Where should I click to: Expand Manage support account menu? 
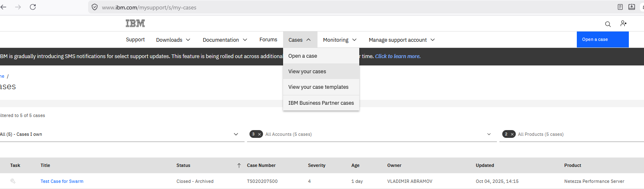pos(402,40)
